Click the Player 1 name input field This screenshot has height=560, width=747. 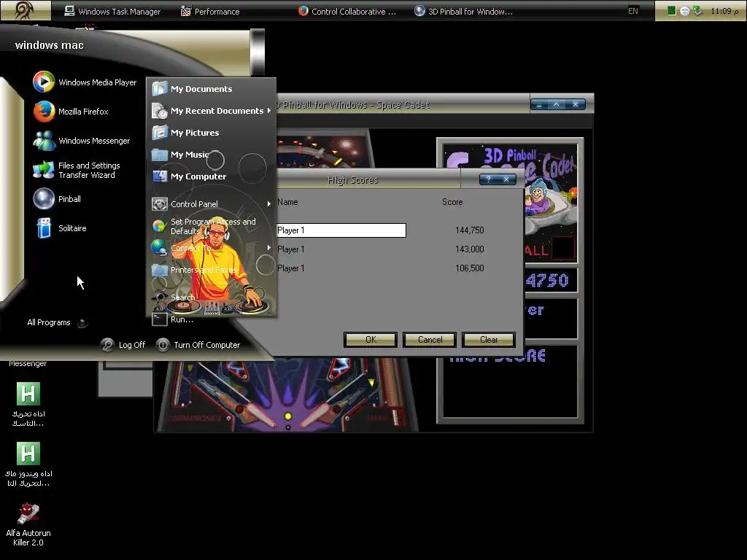pos(341,230)
